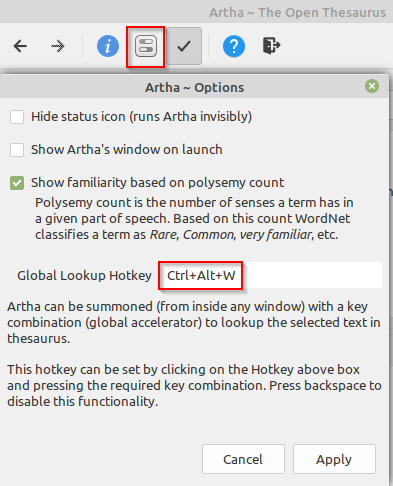The width and height of the screenshot is (393, 486).
Task: Open the blue Help icon
Action: click(234, 46)
